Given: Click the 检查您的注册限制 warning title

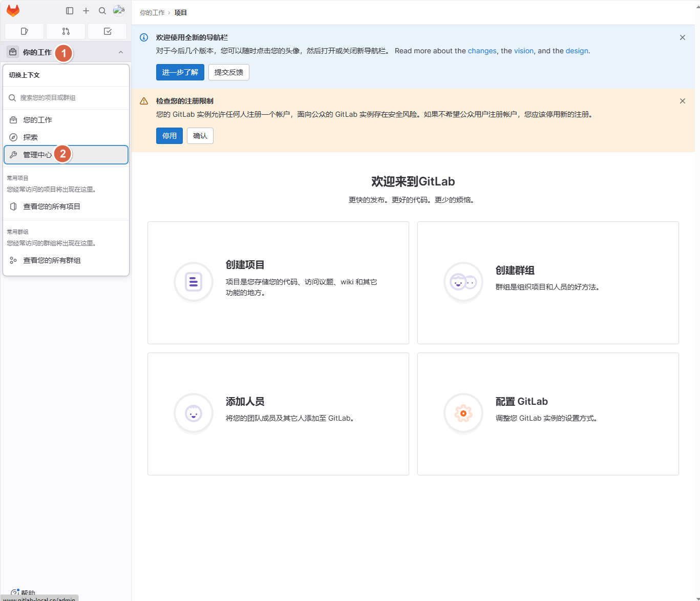Looking at the screenshot, I should (185, 101).
